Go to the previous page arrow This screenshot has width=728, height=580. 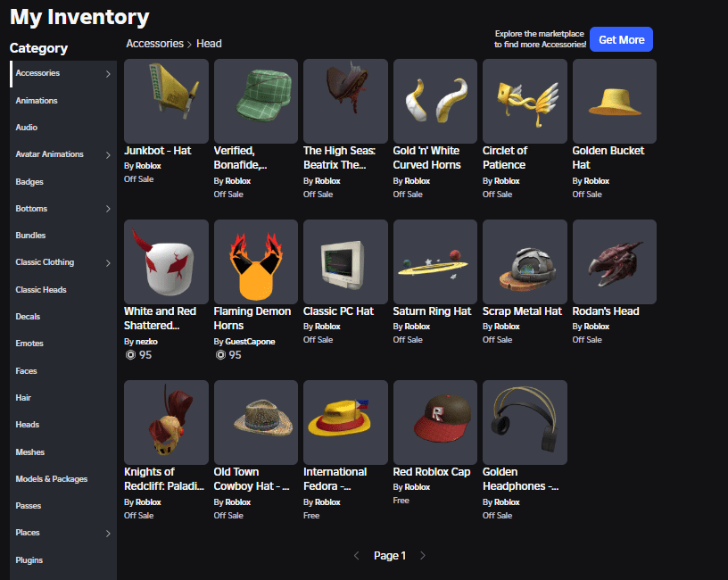[357, 555]
